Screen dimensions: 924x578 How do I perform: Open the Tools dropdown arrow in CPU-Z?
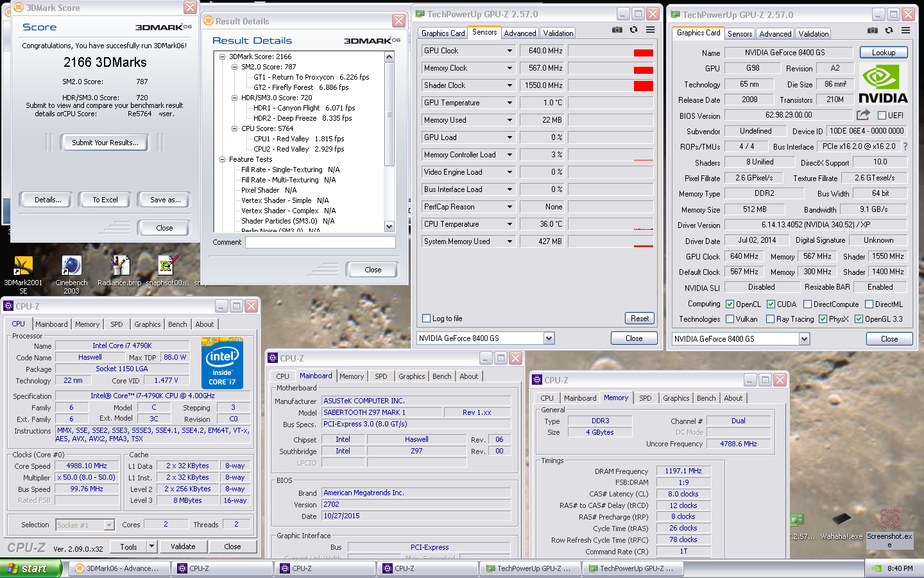tap(151, 547)
